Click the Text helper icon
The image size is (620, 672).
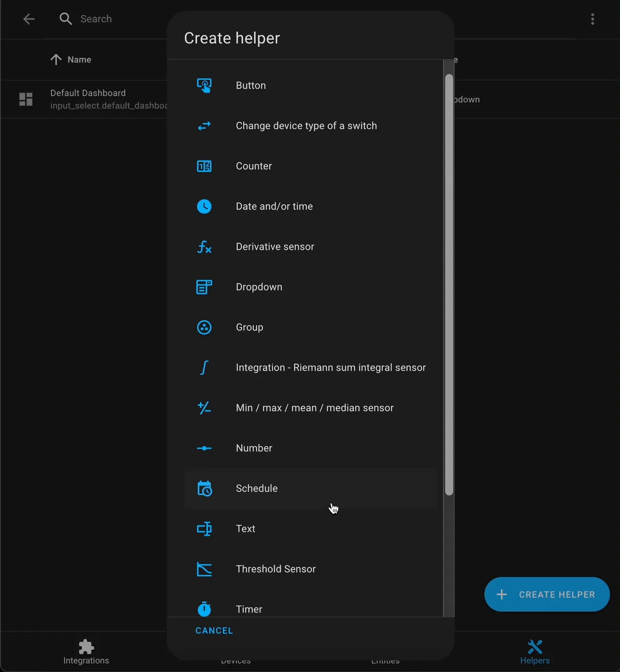[x=204, y=529]
